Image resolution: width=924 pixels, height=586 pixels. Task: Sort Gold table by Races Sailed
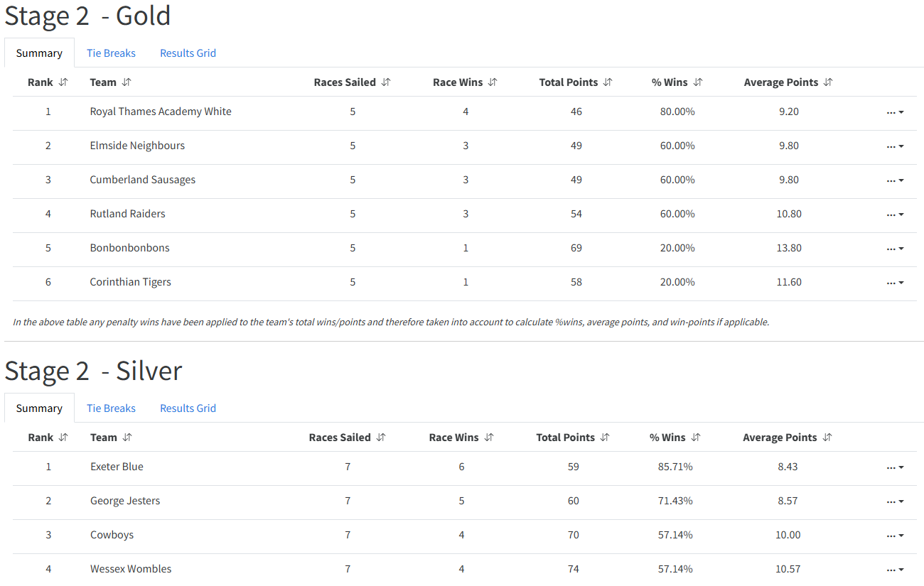coord(386,82)
